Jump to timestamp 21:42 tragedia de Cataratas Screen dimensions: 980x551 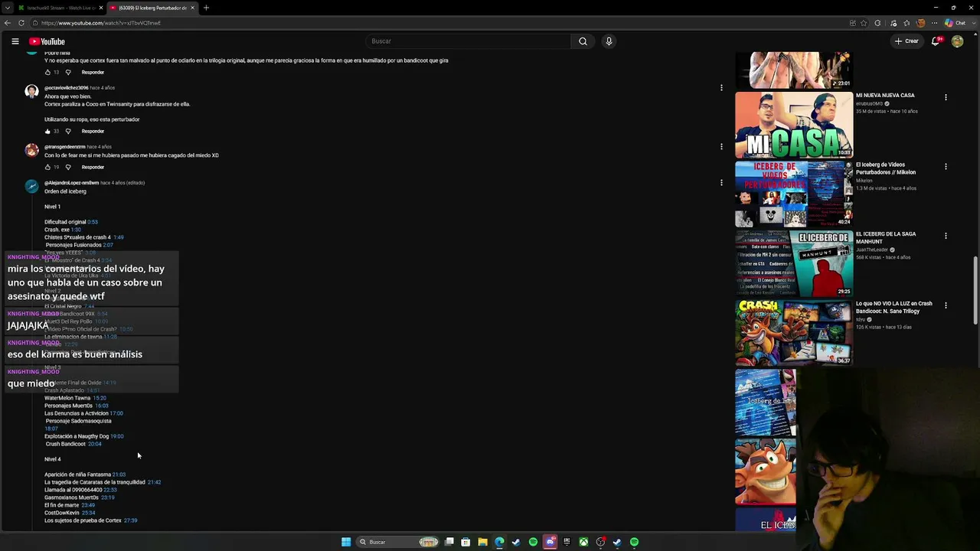pos(154,482)
